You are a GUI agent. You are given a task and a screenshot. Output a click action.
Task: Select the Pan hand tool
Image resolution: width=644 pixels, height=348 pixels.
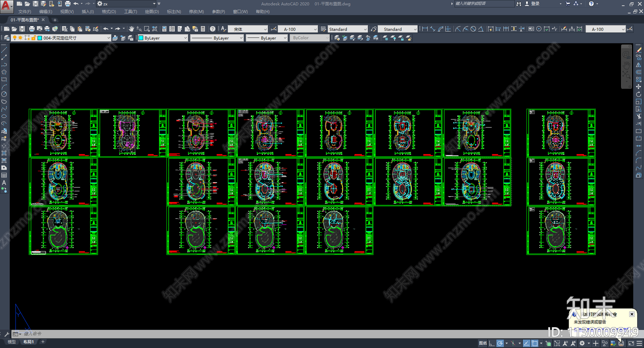coord(131,29)
